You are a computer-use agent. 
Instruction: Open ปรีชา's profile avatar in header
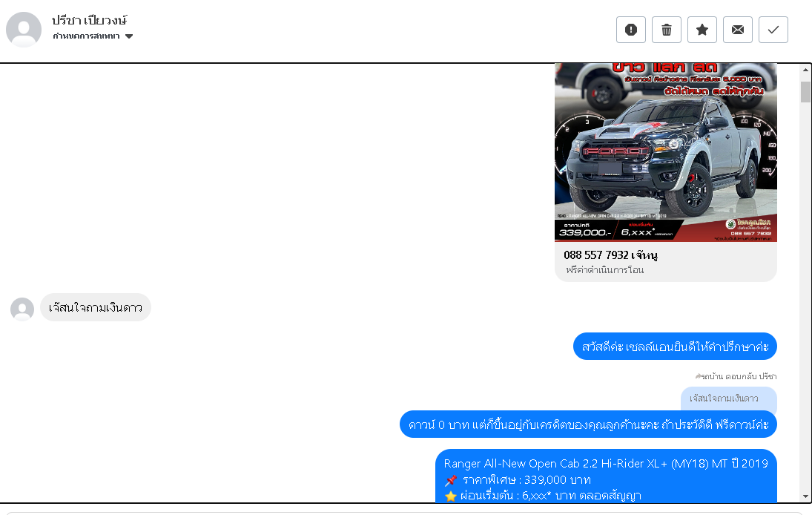tap(24, 30)
